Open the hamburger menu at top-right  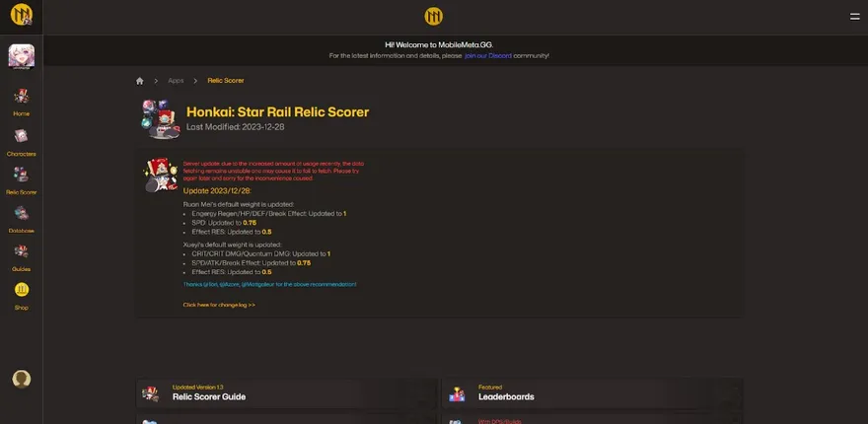coord(854,16)
